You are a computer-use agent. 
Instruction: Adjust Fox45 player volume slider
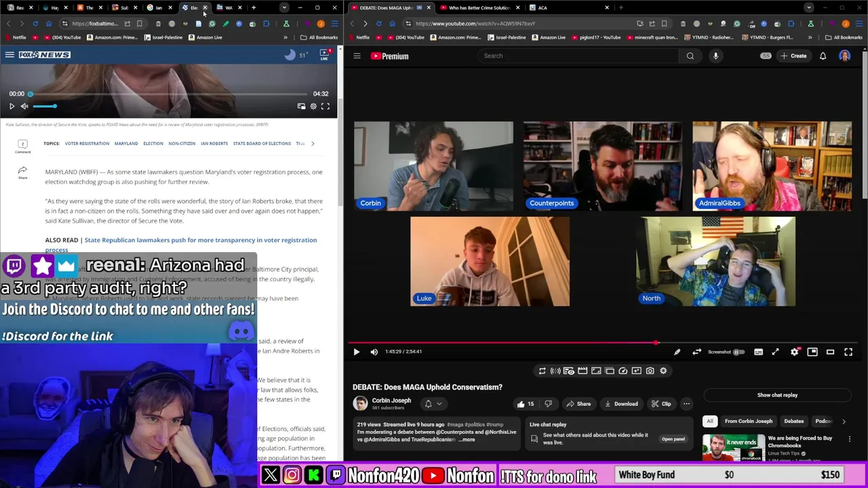[45, 106]
